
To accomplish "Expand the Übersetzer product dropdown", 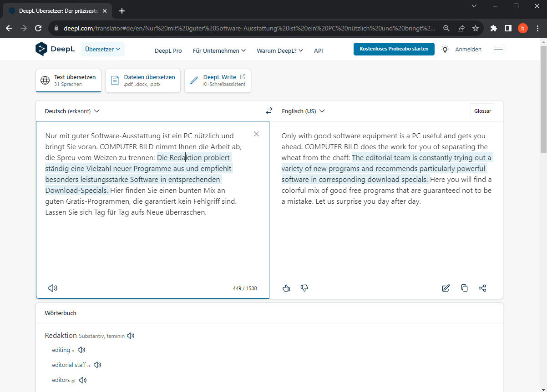I will tap(102, 49).
